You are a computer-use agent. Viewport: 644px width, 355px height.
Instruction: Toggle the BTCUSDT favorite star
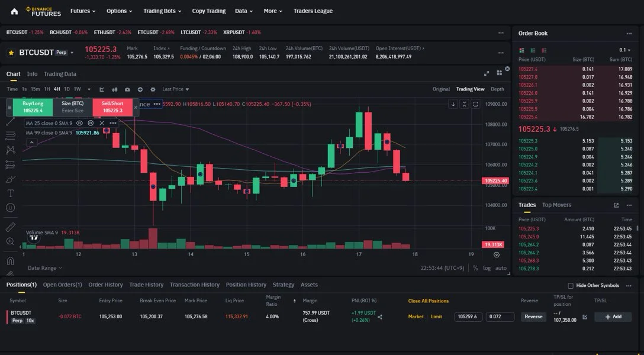click(11, 53)
